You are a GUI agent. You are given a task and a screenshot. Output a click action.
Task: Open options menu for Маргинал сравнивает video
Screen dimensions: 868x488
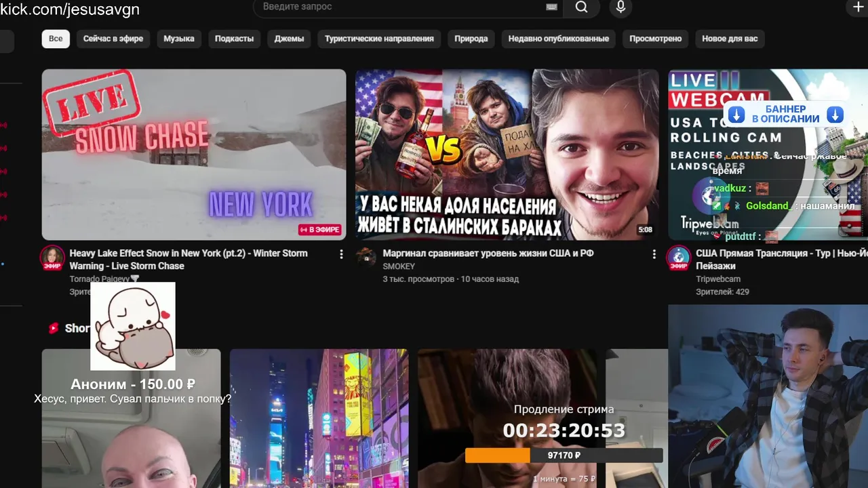(x=654, y=254)
